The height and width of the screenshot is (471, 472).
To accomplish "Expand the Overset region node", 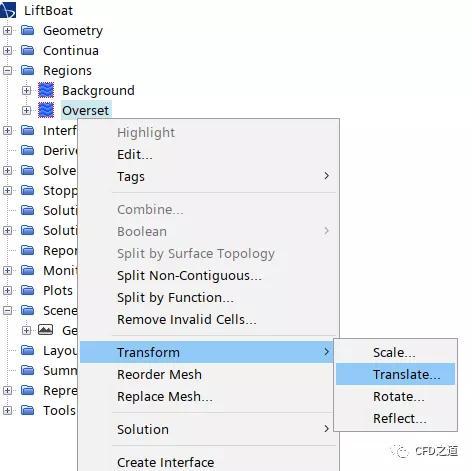I will [26, 110].
